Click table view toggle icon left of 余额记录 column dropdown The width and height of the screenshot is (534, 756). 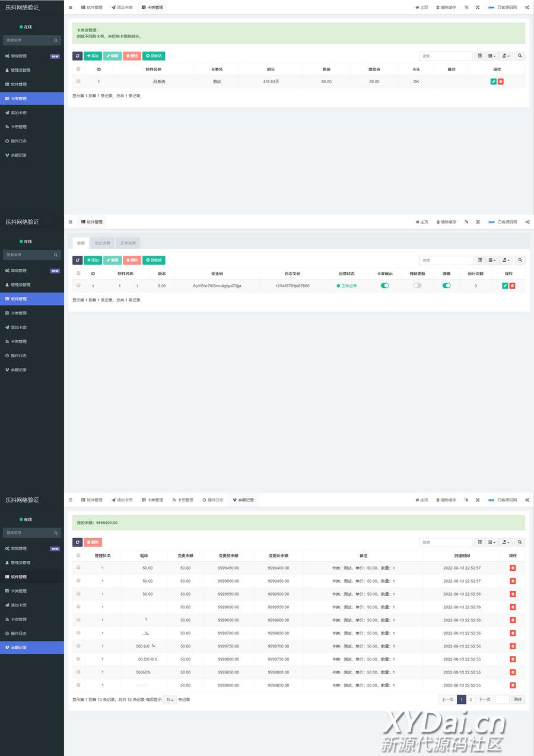[x=480, y=542]
